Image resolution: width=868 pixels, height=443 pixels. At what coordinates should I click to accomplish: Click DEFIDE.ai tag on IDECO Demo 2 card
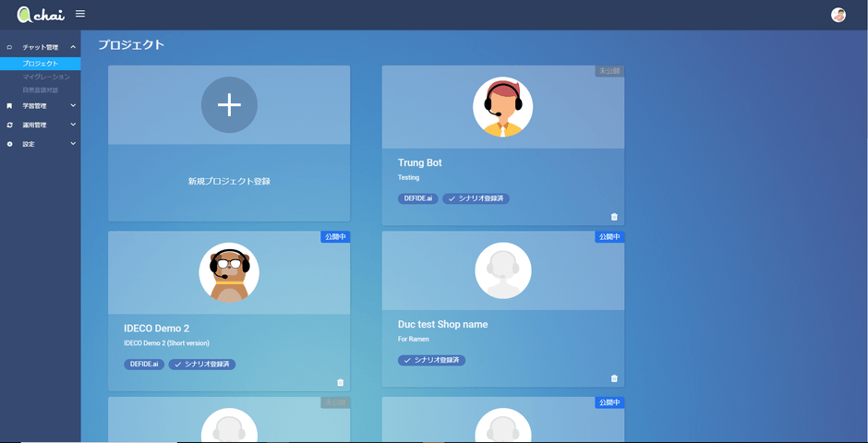(x=144, y=365)
